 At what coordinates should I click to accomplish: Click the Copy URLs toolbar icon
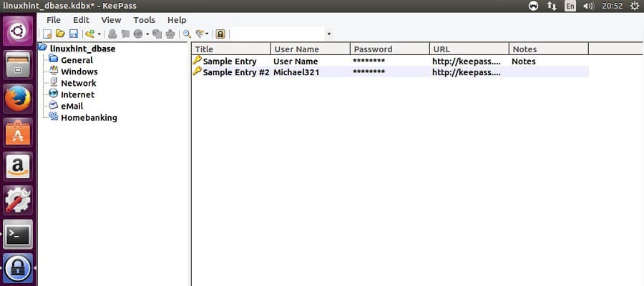pos(157,34)
